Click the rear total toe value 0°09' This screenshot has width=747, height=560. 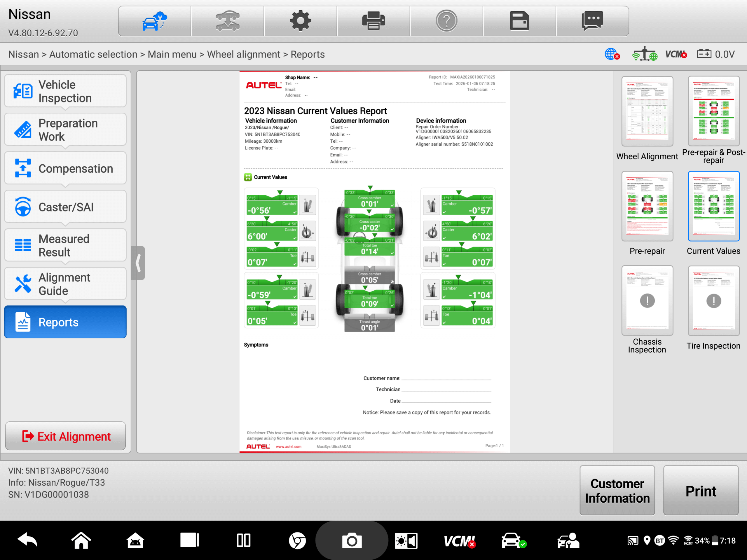point(370,304)
